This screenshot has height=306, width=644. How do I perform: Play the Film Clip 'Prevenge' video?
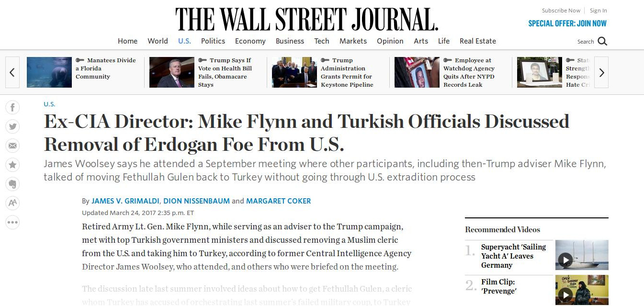[x=565, y=295]
